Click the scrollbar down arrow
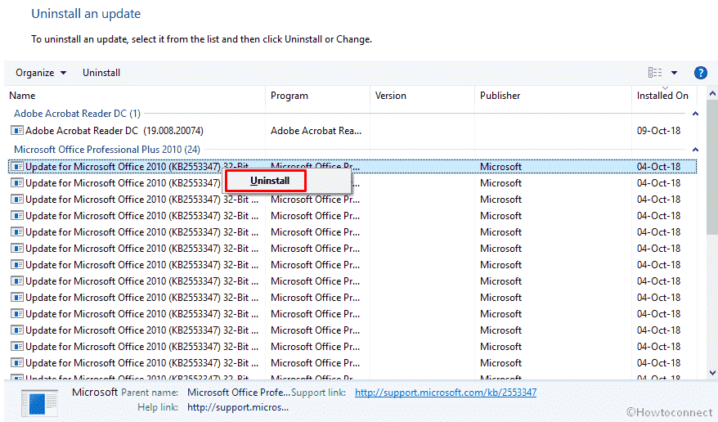This screenshot has width=718, height=422. [x=712, y=373]
